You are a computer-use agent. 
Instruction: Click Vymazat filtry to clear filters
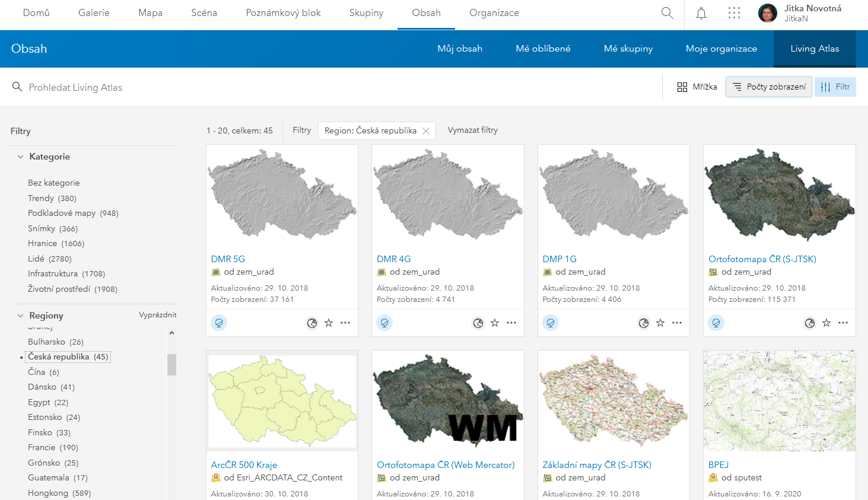[473, 130]
